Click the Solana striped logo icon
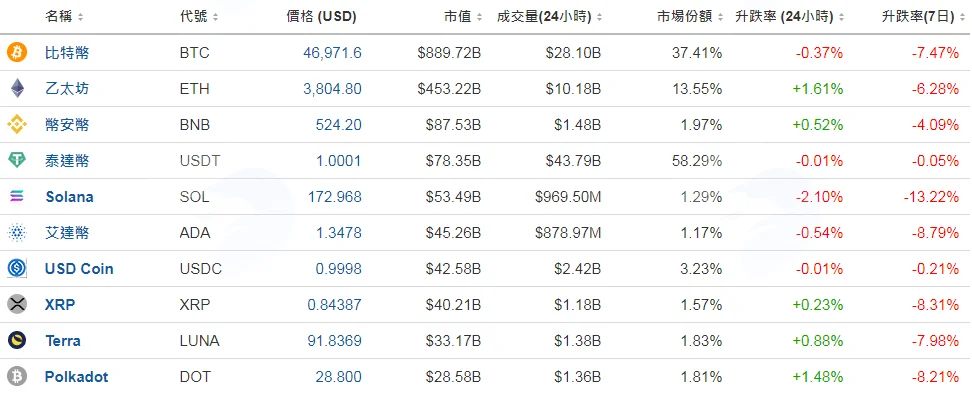Screen dimensions: 972x414 [17, 196]
